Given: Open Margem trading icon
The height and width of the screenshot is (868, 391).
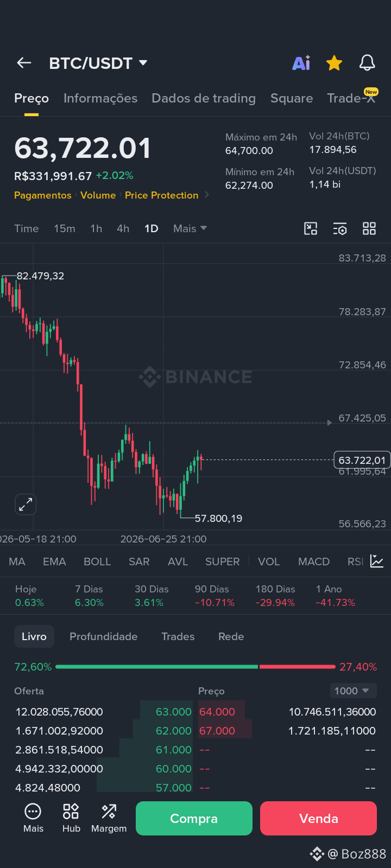Looking at the screenshot, I should pyautogui.click(x=109, y=818).
